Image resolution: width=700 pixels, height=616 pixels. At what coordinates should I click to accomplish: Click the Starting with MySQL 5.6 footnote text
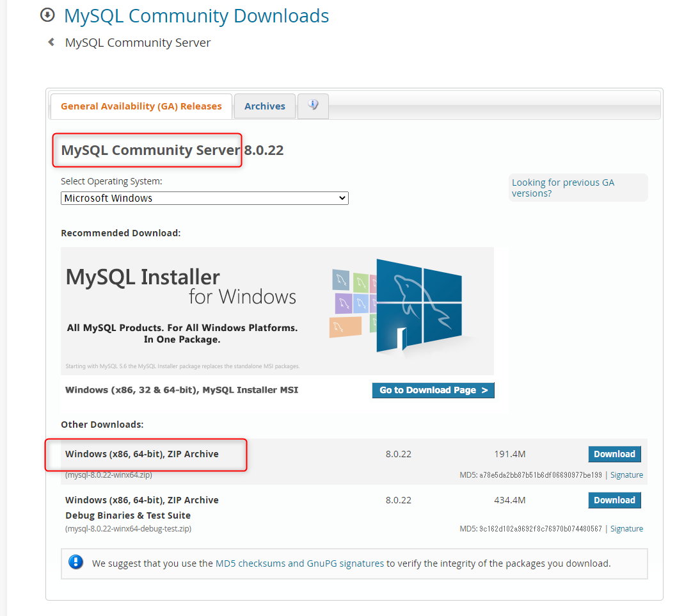[x=182, y=366]
